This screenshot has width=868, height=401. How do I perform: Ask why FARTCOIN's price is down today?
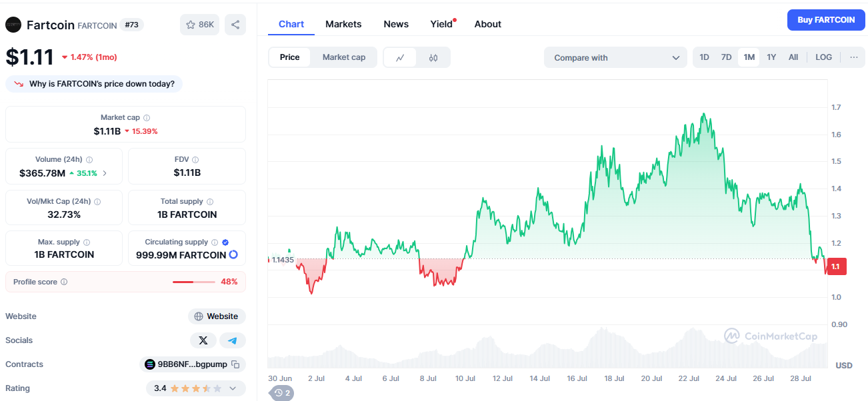94,84
